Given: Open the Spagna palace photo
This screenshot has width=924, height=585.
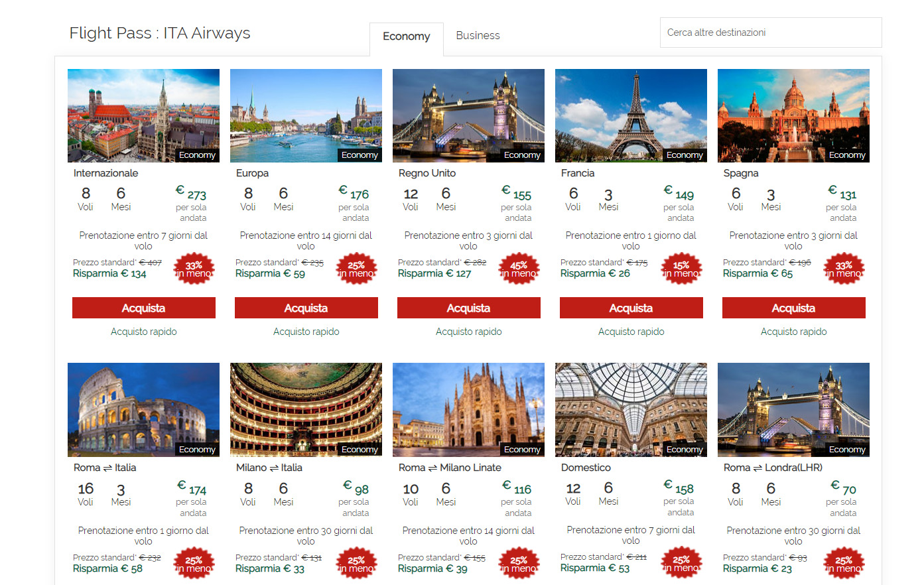Looking at the screenshot, I should (793, 115).
